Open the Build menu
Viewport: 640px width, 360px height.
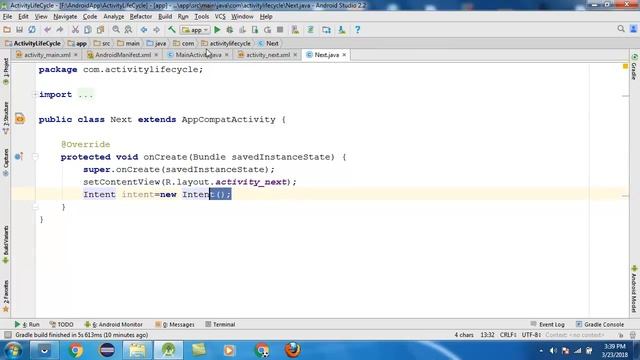[165, 17]
